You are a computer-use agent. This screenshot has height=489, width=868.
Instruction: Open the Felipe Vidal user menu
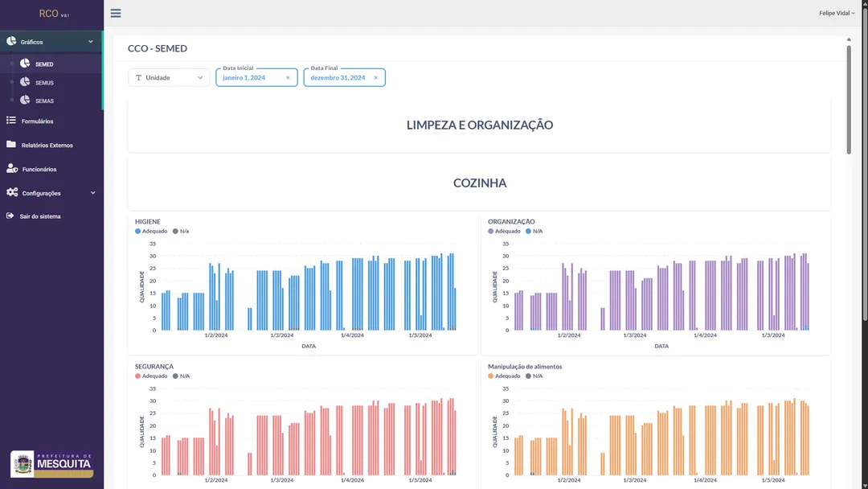pos(837,13)
